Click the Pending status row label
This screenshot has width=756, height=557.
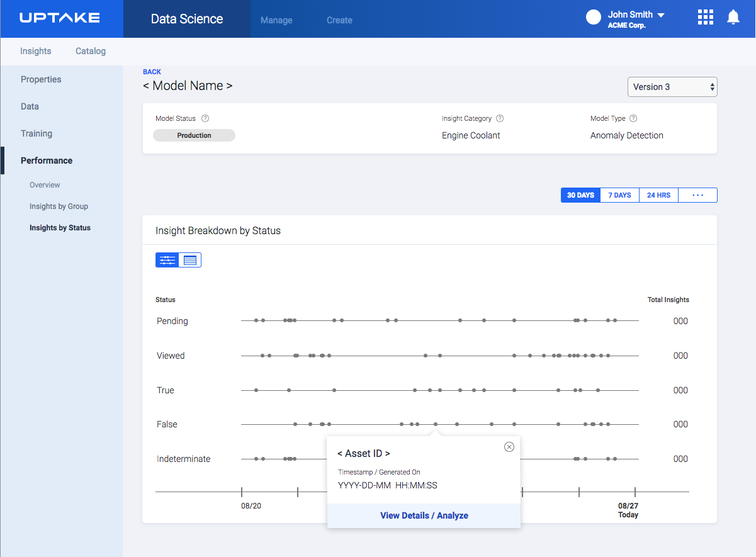[x=172, y=321]
